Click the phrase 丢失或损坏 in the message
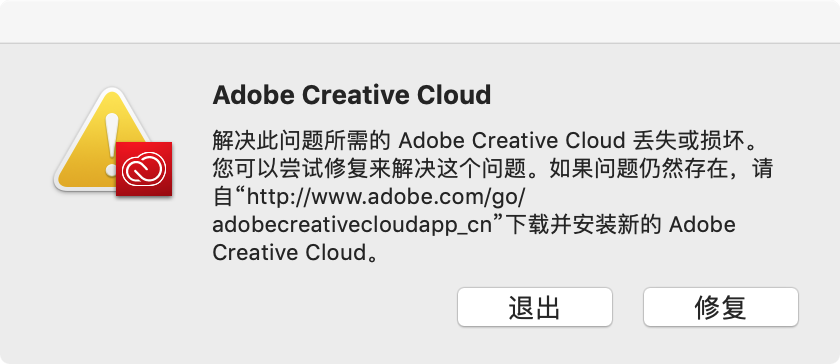The width and height of the screenshot is (840, 364). 691,142
